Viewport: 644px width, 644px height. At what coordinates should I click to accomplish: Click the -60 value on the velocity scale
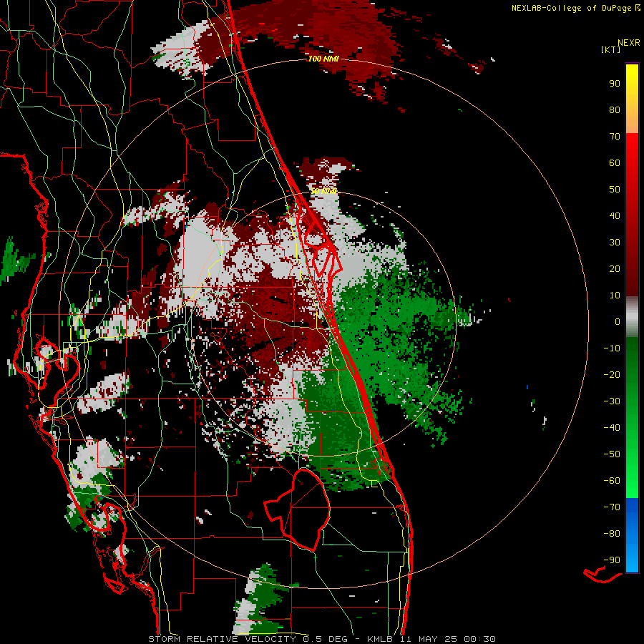[x=612, y=481]
